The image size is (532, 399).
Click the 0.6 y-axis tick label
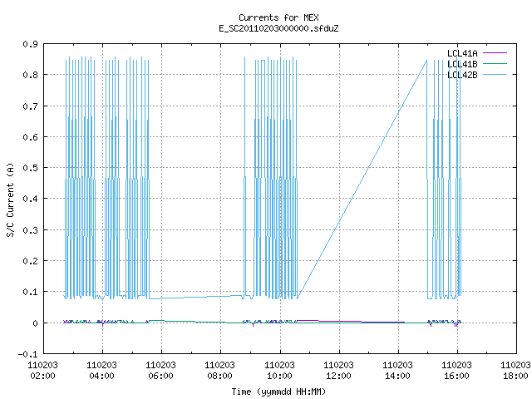(31, 137)
